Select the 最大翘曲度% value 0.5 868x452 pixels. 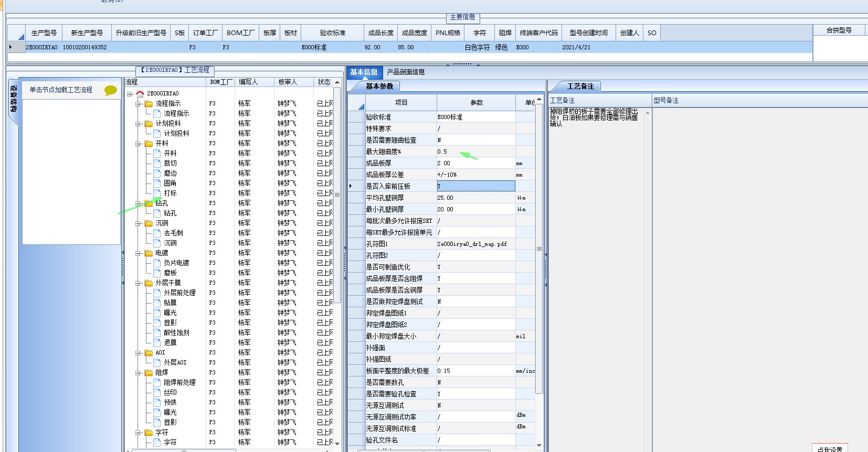pyautogui.click(x=476, y=152)
